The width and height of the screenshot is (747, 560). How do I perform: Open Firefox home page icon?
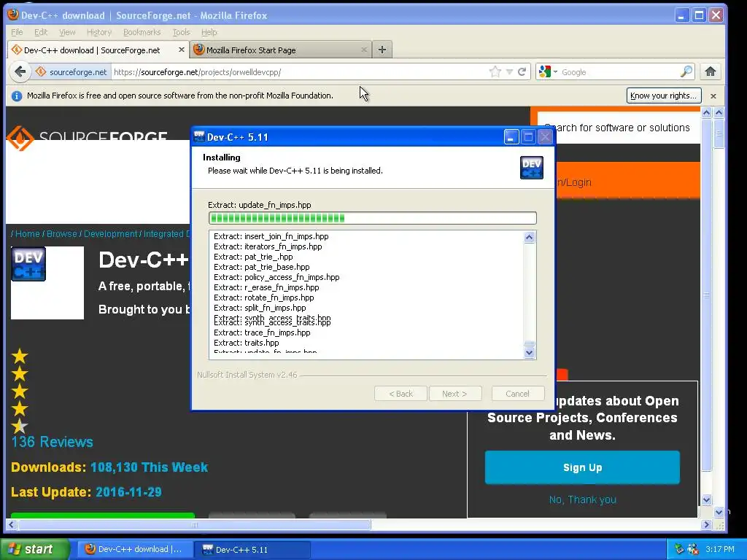point(711,72)
